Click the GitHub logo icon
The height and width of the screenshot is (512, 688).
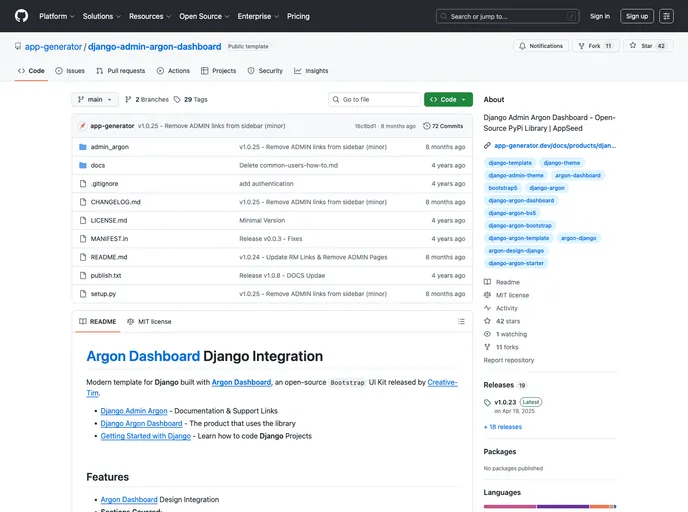21,16
